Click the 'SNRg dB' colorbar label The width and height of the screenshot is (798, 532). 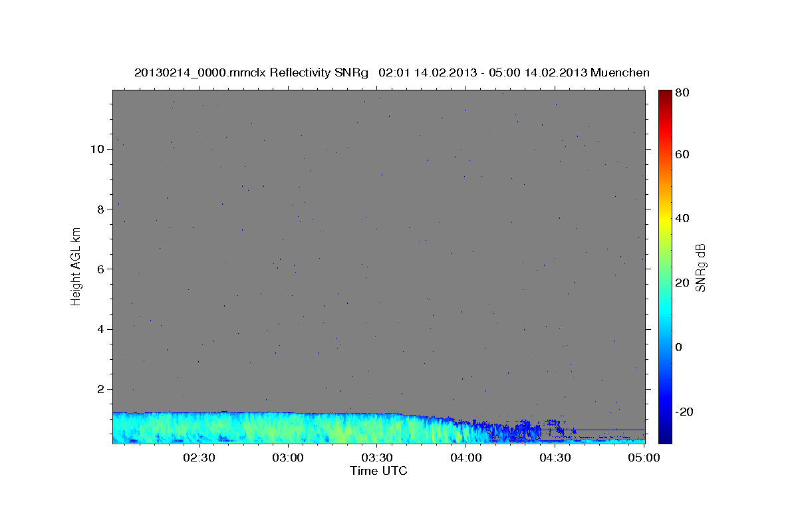701,268
